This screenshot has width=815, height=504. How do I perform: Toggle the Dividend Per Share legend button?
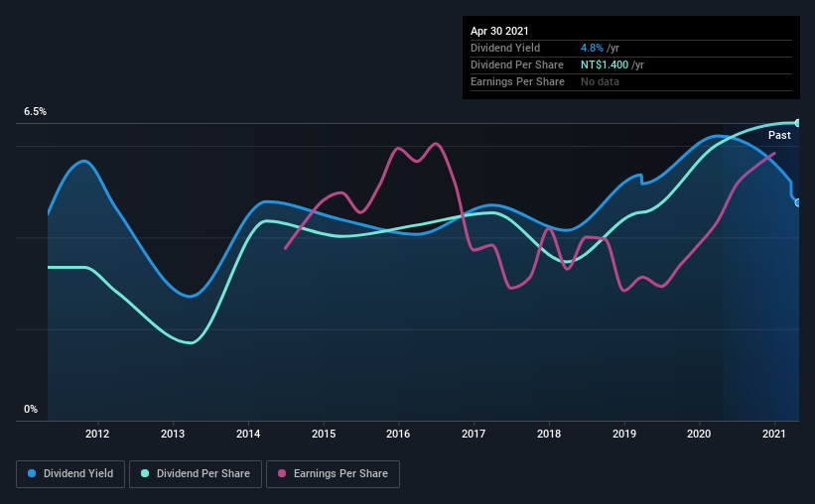pyautogui.click(x=196, y=474)
